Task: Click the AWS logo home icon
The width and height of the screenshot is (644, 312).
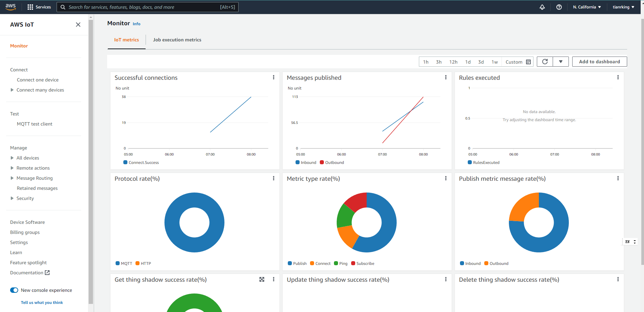Action: (x=11, y=7)
